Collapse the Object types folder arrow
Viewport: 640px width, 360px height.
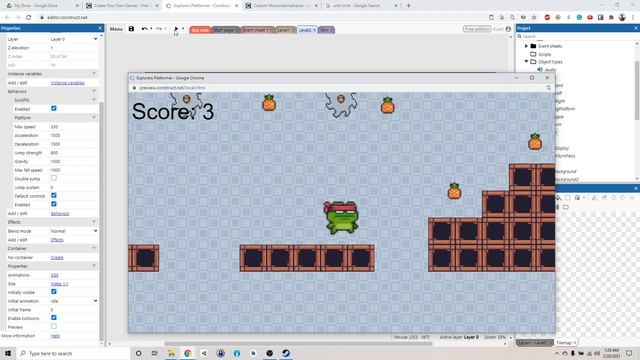point(527,62)
